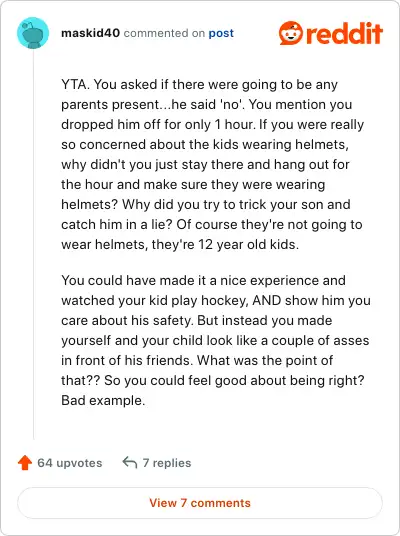Click the line "wear helmets, they're 12 year old kids."
The width and height of the screenshot is (400, 536).
click(x=180, y=244)
